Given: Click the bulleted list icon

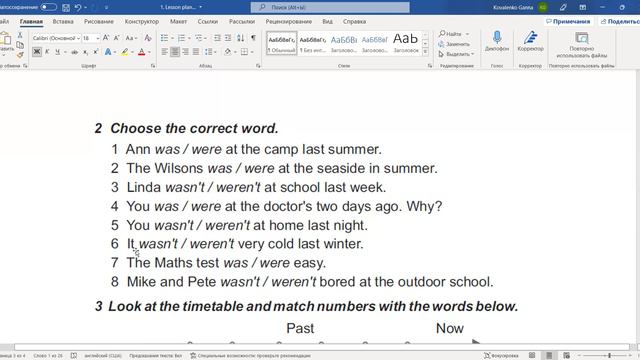Looking at the screenshot, I should pyautogui.click(x=164, y=38).
